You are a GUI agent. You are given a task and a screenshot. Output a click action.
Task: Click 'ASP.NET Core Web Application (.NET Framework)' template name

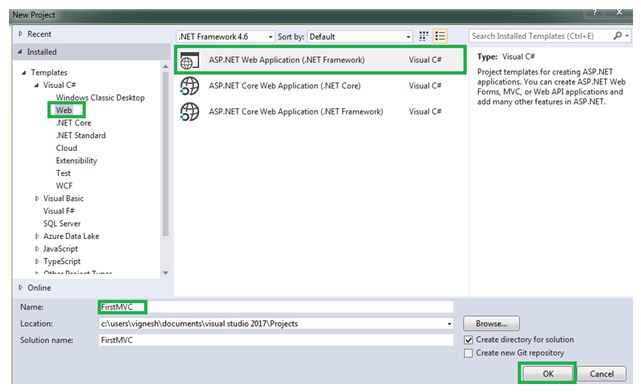(x=296, y=112)
